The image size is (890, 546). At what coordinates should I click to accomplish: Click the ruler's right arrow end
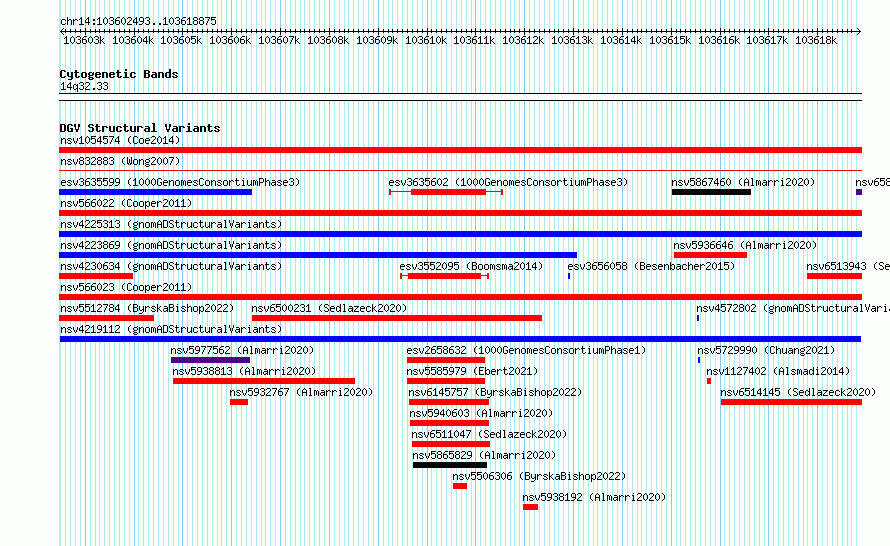point(859,31)
